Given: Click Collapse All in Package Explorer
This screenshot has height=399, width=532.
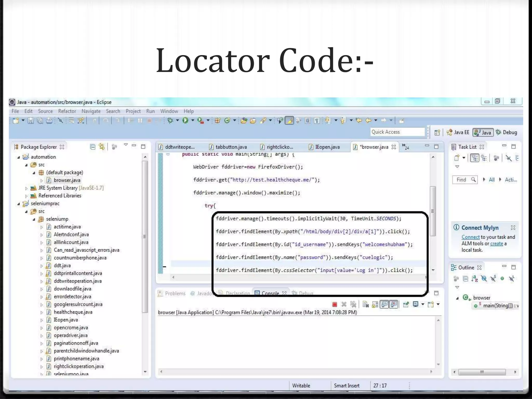Looking at the screenshot, I should tap(92, 147).
